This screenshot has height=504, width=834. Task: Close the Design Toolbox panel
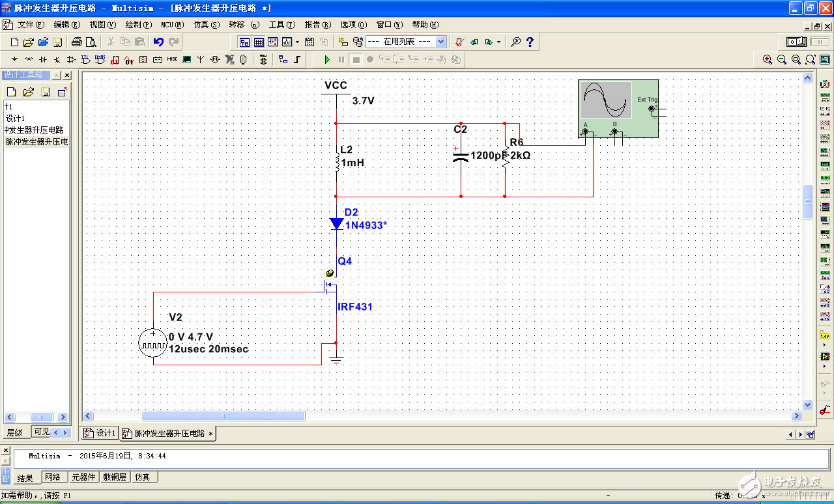point(66,76)
